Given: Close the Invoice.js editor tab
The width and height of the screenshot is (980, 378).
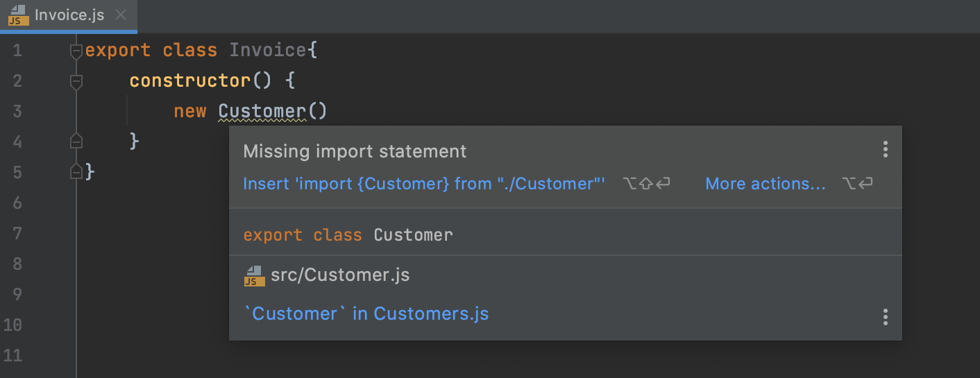Looking at the screenshot, I should coord(121,15).
